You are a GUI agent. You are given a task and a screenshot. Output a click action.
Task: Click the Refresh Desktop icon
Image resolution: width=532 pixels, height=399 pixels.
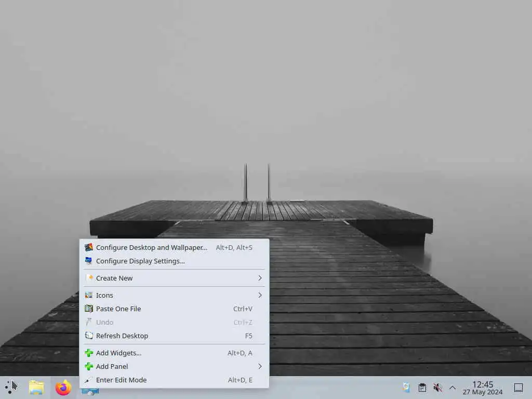pos(89,336)
